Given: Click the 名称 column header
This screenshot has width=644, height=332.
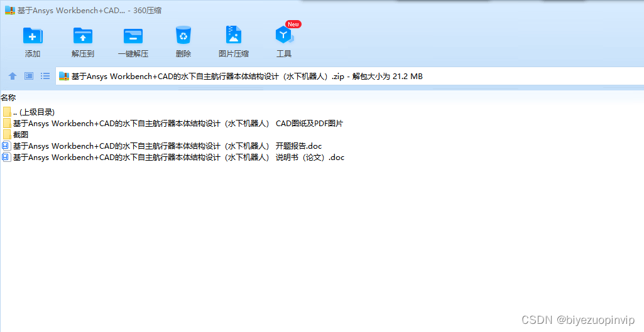Looking at the screenshot, I should 8,98.
